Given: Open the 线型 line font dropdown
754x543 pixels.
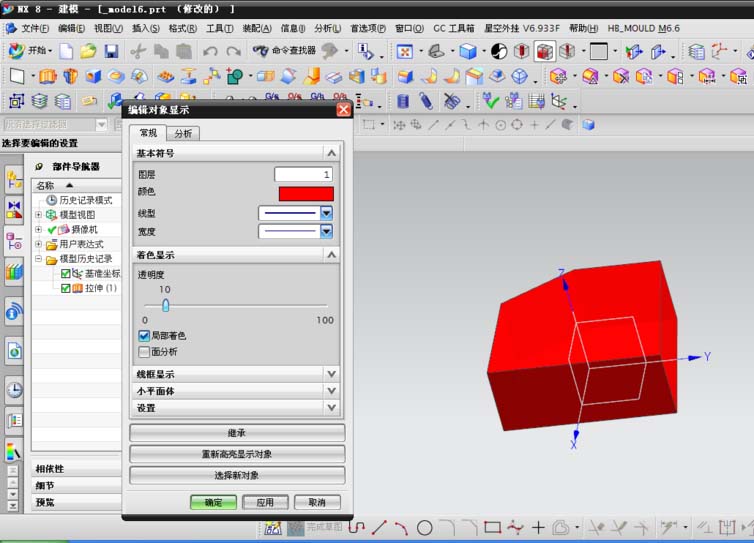Looking at the screenshot, I should pos(326,213).
